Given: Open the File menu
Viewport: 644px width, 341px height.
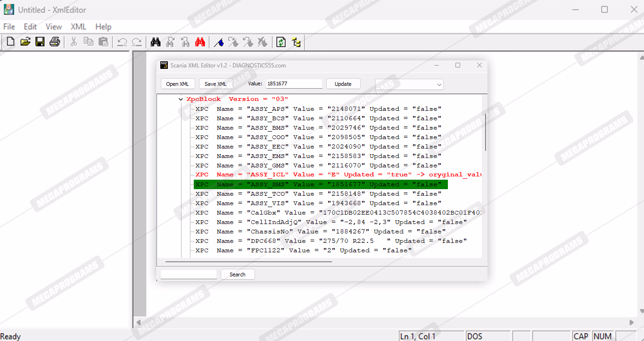Looking at the screenshot, I should coord(9,27).
